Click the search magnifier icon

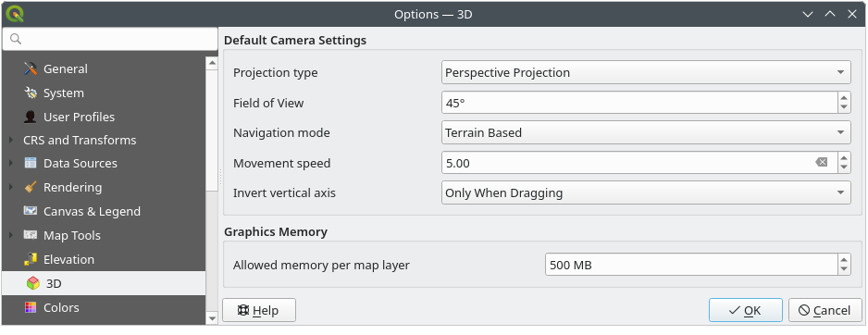(16, 39)
